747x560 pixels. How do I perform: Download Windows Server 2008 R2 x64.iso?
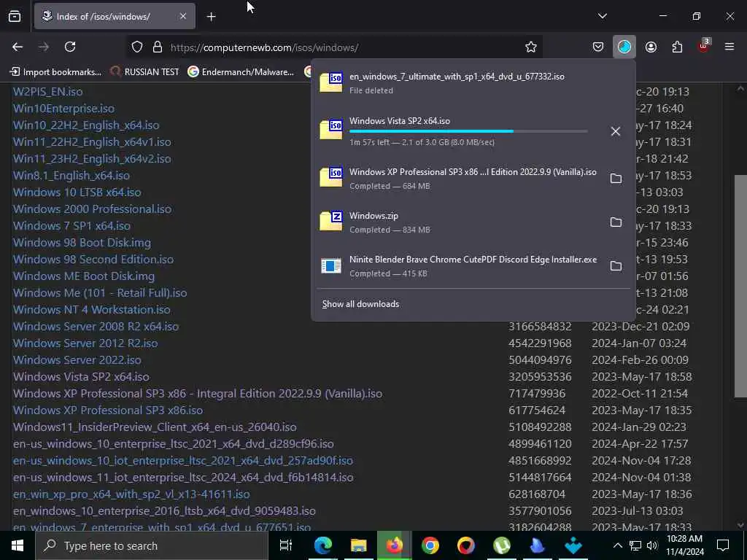click(x=96, y=326)
